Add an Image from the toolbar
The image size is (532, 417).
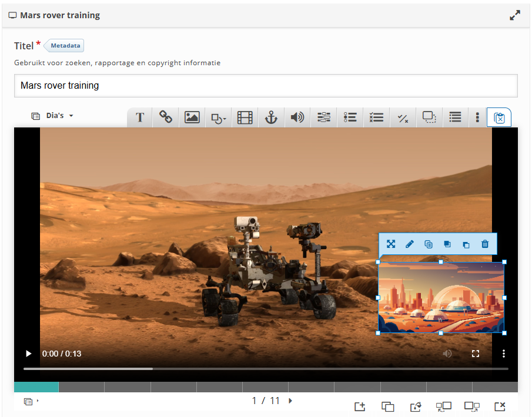coord(192,117)
